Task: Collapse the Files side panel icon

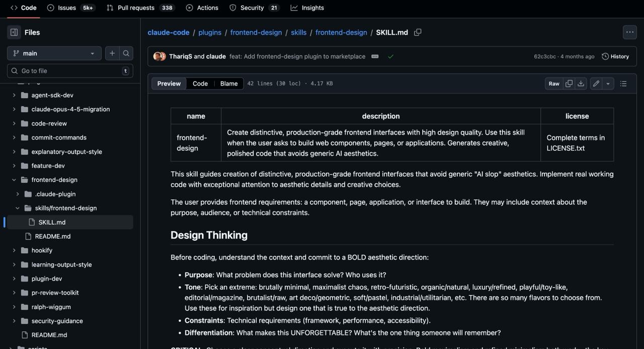Action: [14, 32]
